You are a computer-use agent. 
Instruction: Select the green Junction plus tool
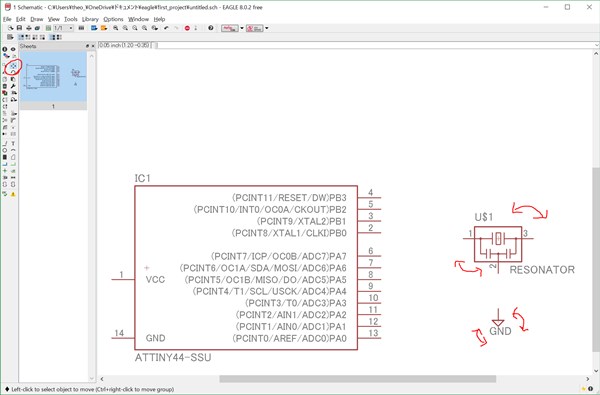tap(5, 171)
